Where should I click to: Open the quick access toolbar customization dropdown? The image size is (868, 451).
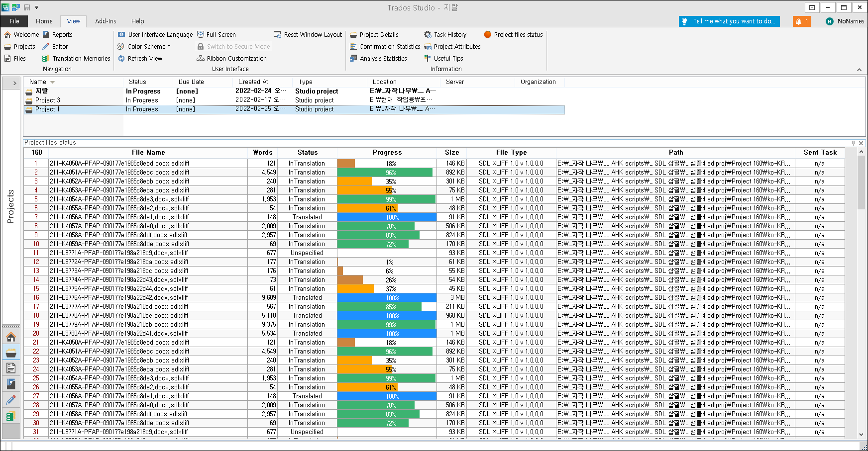(x=36, y=7)
